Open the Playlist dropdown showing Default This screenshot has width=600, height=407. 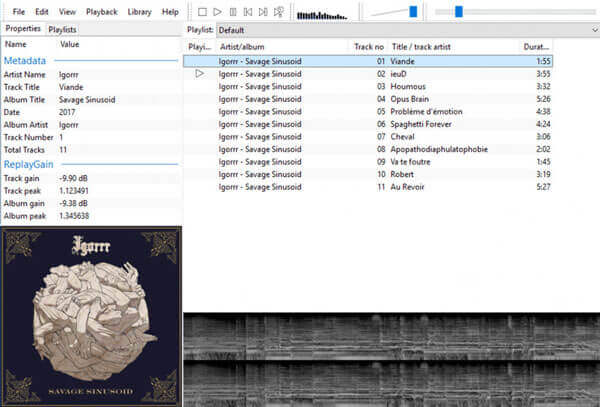click(x=408, y=30)
